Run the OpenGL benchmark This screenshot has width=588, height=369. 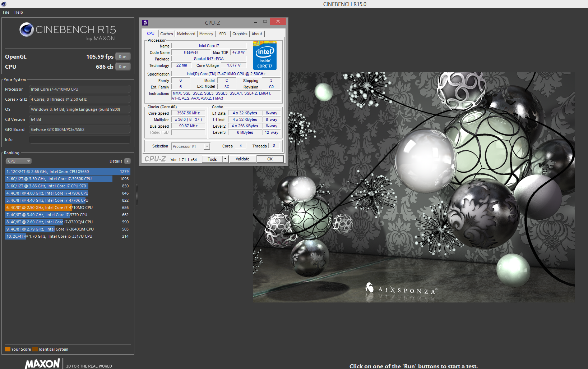tap(123, 57)
